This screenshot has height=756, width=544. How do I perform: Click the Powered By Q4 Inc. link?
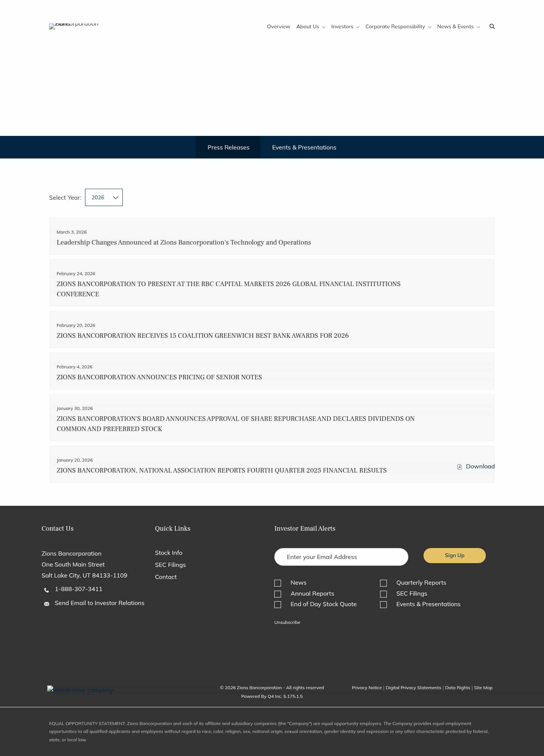click(x=272, y=696)
